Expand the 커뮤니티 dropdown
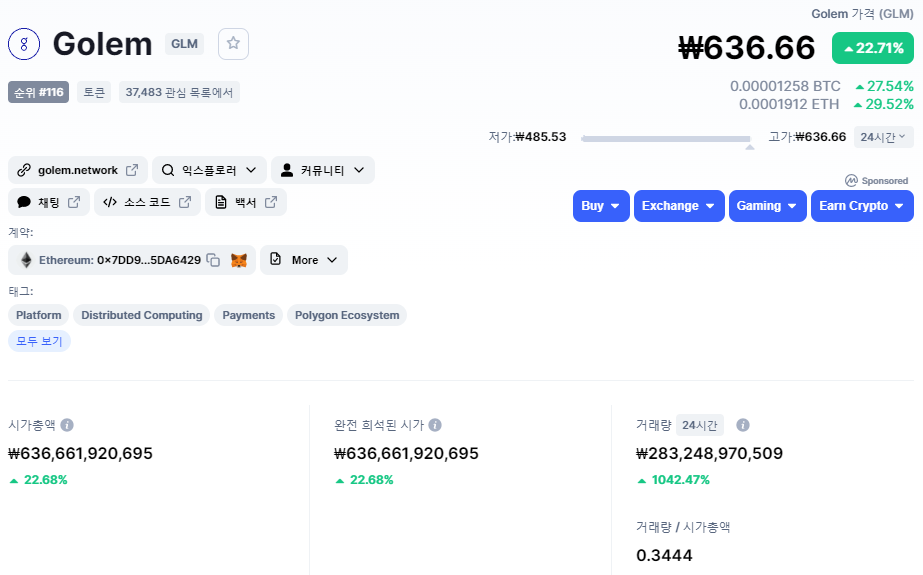Viewport: 923px width, 575px height. click(323, 170)
